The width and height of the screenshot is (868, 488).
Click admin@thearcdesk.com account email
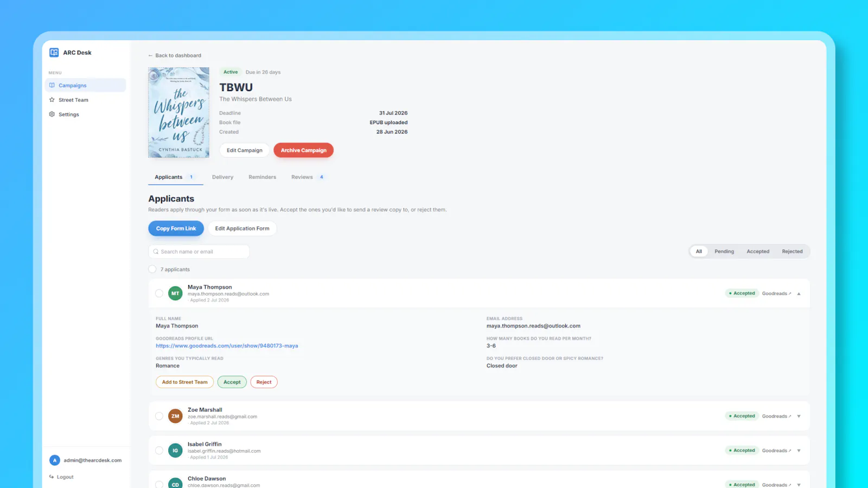pos(92,460)
